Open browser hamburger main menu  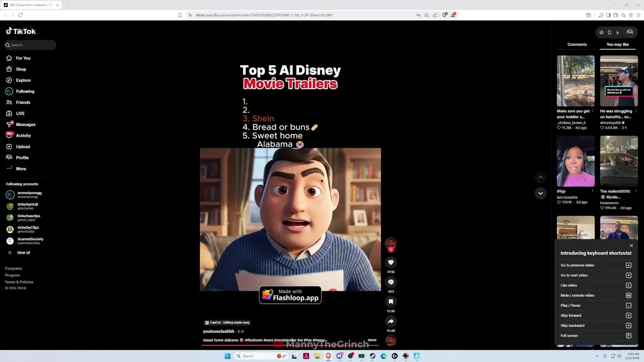638,15
